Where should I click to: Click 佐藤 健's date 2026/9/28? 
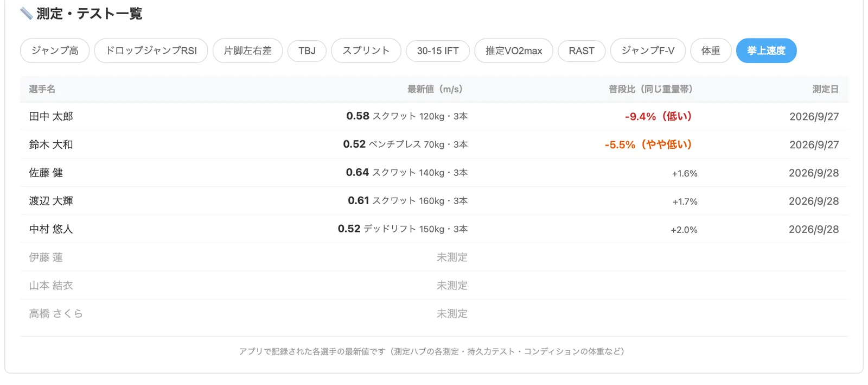tap(814, 173)
